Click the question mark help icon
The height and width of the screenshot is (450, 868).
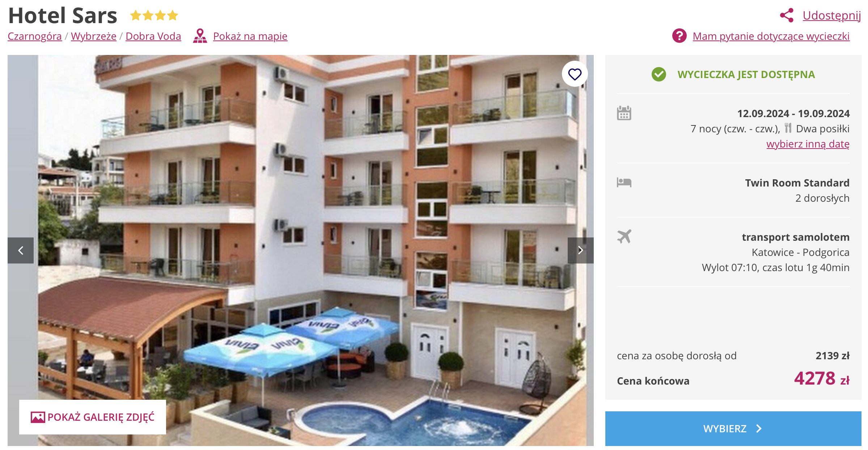coord(679,36)
